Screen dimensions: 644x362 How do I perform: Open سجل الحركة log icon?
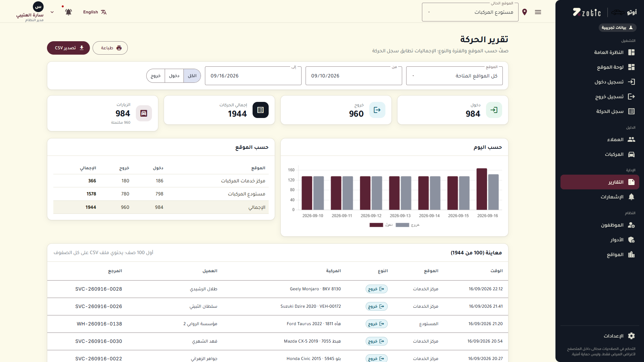click(x=631, y=111)
